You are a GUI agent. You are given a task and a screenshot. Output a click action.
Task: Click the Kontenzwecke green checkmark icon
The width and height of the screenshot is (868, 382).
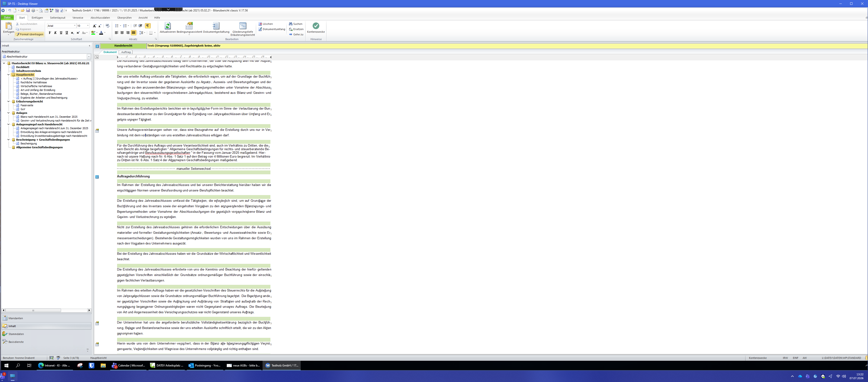coord(316,26)
